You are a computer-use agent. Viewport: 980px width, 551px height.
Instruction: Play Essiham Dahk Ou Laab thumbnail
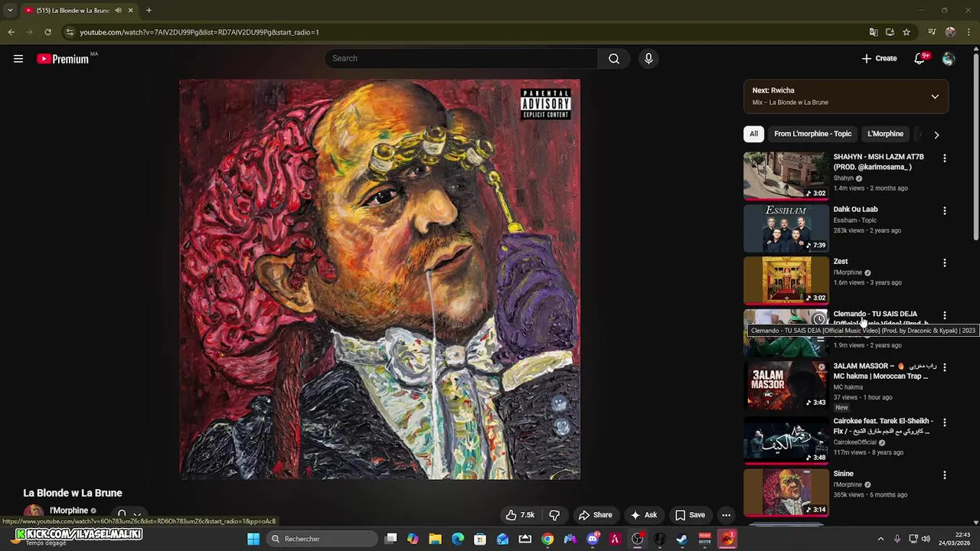pos(786,228)
